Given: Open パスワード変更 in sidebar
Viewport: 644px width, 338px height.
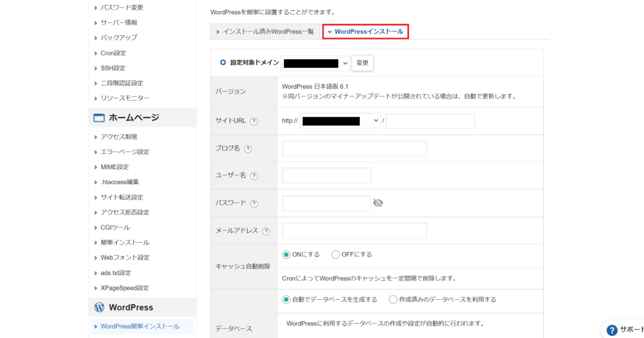Looking at the screenshot, I should coord(122,8).
